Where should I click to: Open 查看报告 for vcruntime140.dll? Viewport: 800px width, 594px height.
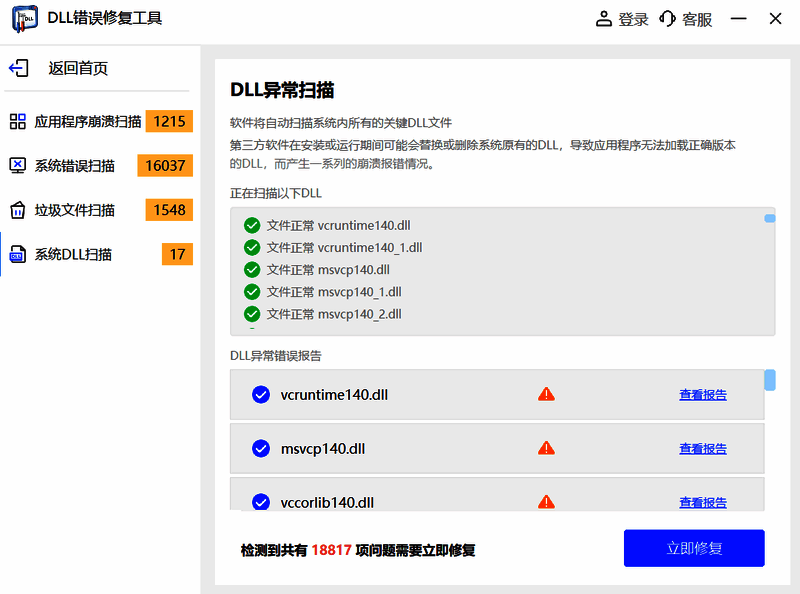(x=703, y=394)
